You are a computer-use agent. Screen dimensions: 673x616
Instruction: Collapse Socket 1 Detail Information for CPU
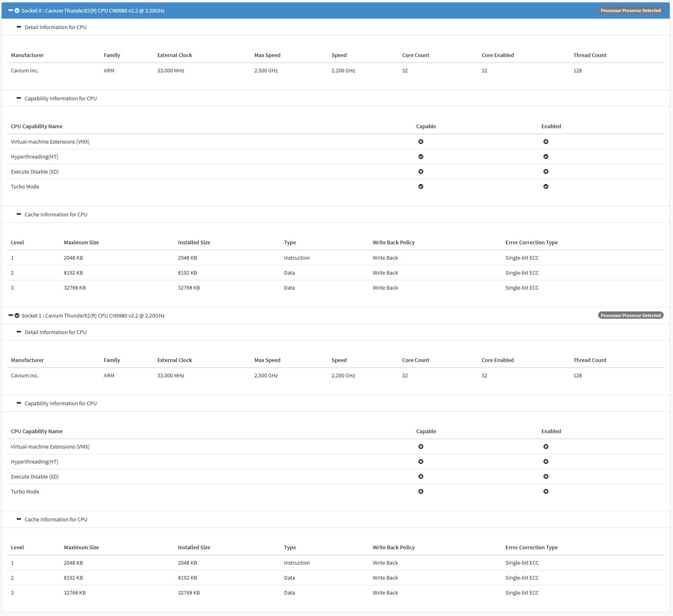(x=19, y=332)
